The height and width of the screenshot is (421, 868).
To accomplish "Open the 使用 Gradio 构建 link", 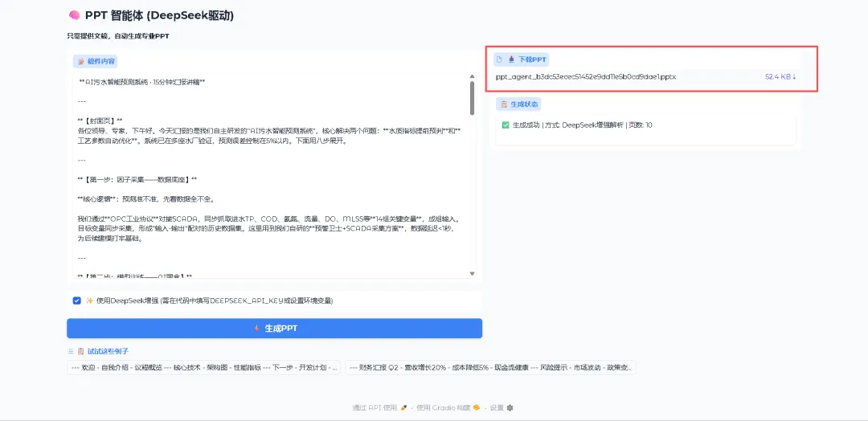I will (448, 407).
